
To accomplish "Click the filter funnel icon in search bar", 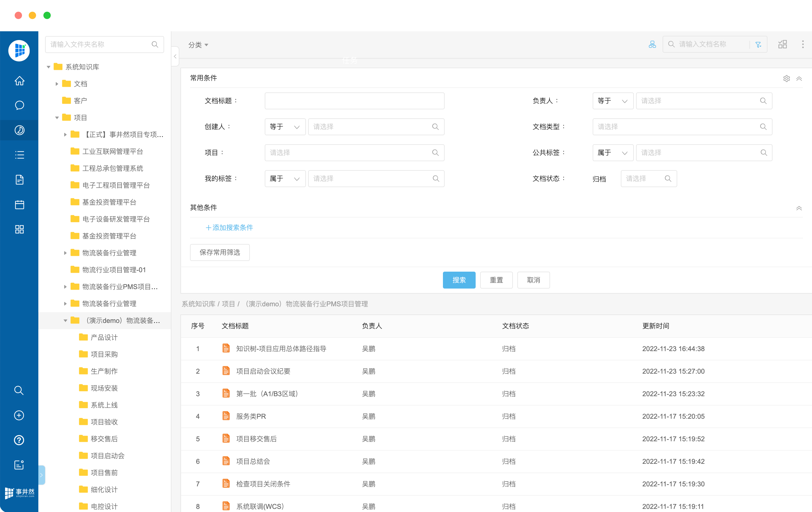I will 758,45.
